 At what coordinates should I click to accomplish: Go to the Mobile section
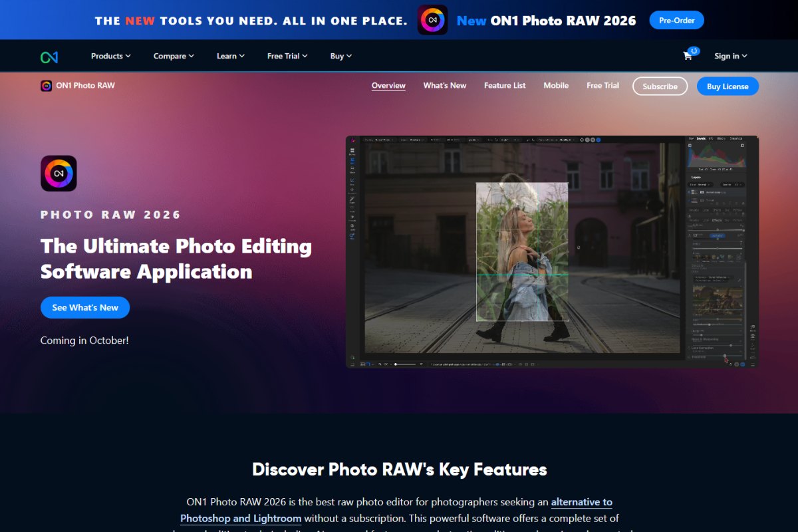pos(556,85)
